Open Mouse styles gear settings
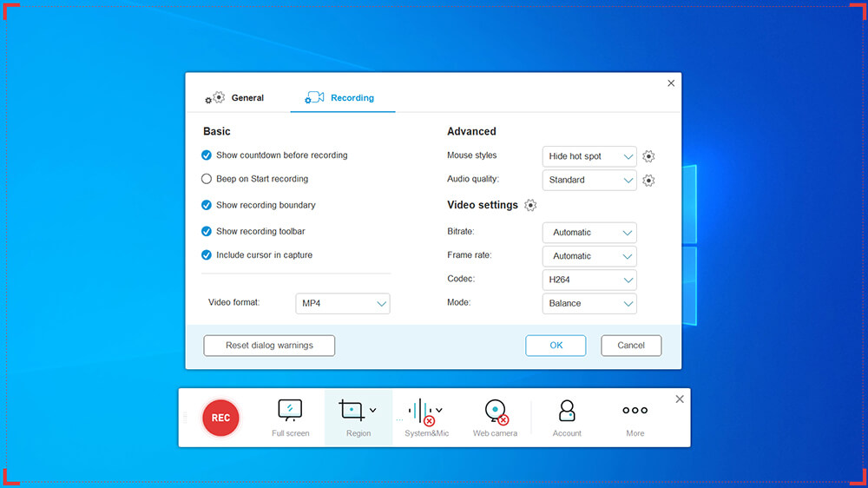This screenshot has width=868, height=488. (x=648, y=157)
